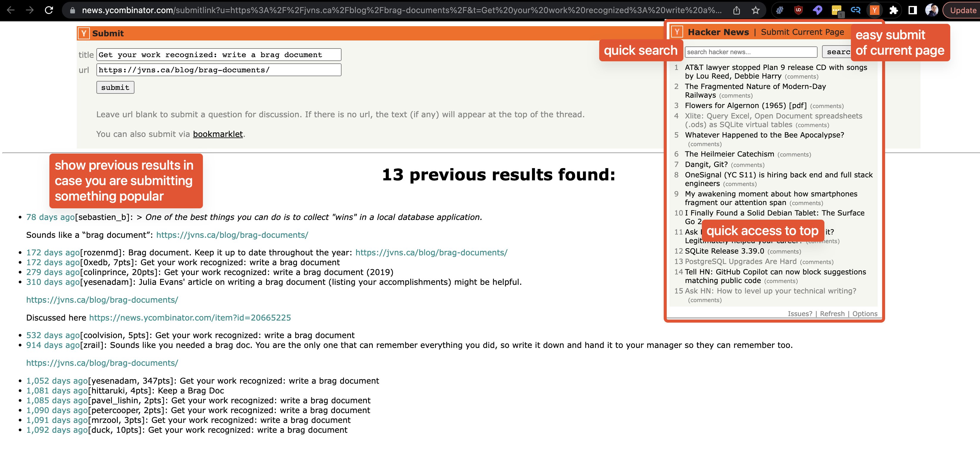Toggle the browser side panel icon
The height and width of the screenshot is (475, 980).
coord(912,10)
